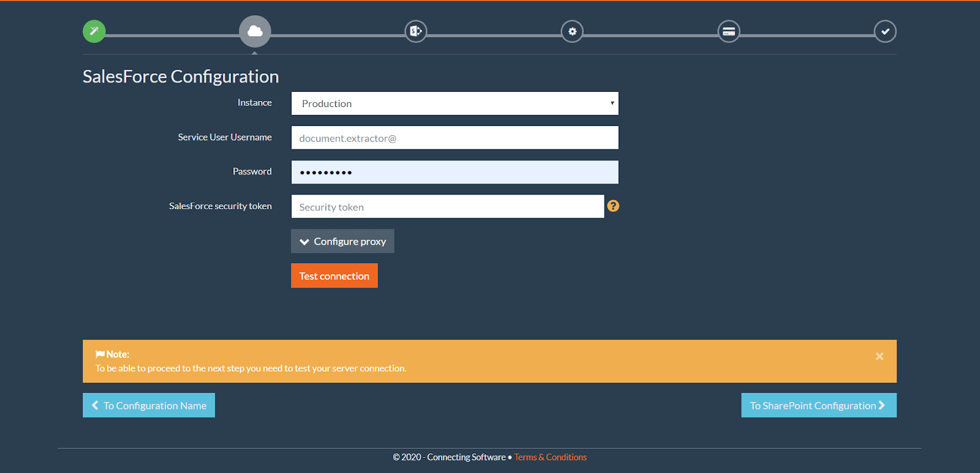Click the green wizard wand step icon
Image resolution: width=980 pixels, height=473 pixels.
(x=94, y=31)
